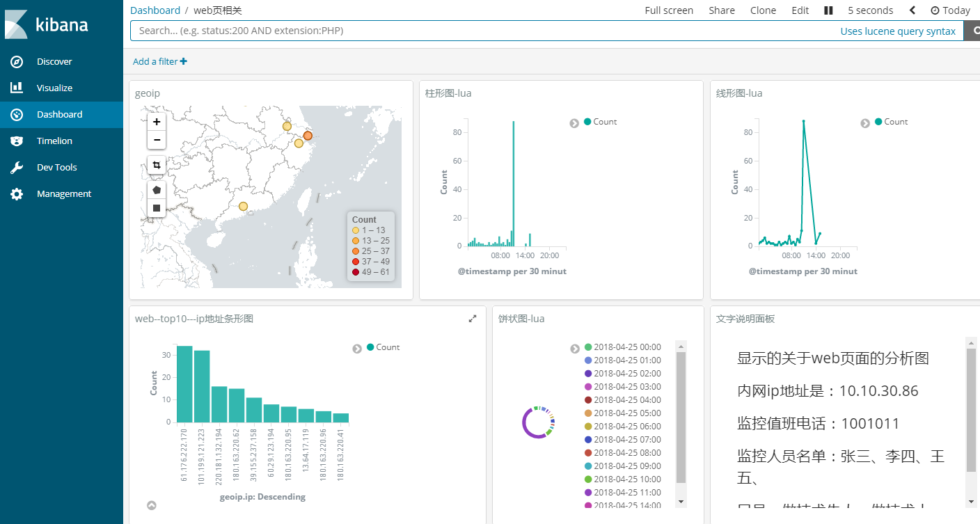Open the Share menu
The image size is (980, 524).
click(x=722, y=10)
